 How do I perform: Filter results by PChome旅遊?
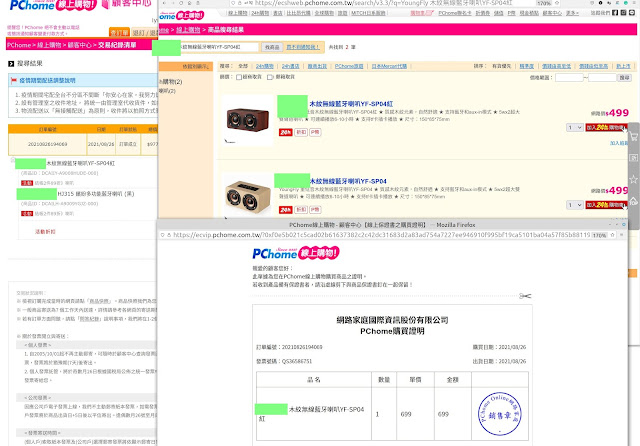coord(349,66)
